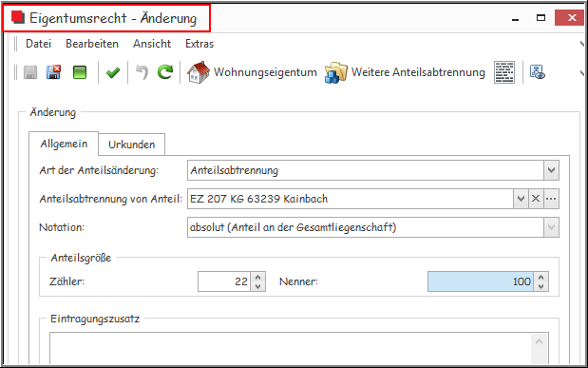This screenshot has width=588, height=368.
Task: Open Wohnungseigentum from the toolbar
Action: pos(252,72)
